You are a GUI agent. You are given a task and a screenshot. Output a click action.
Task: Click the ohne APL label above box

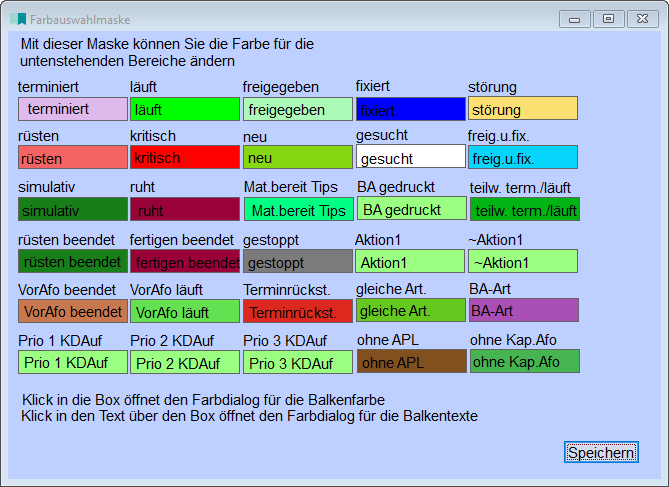(x=388, y=340)
